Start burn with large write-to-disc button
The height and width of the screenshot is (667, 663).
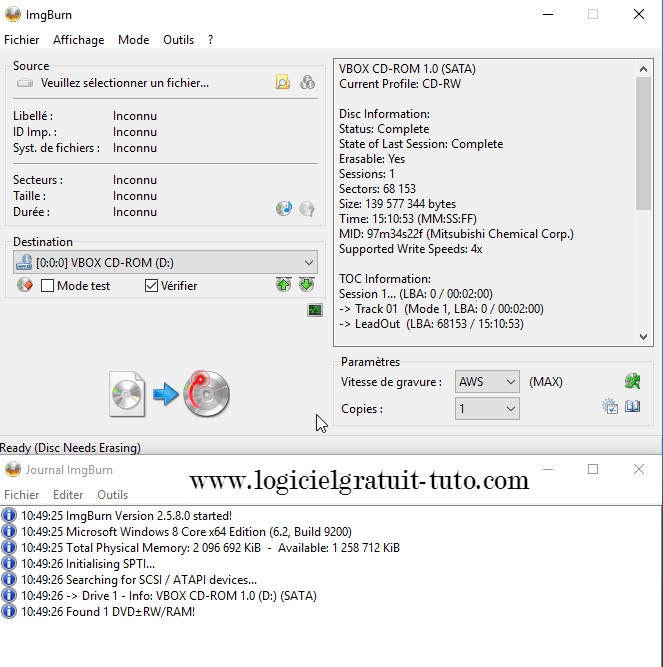(x=206, y=393)
